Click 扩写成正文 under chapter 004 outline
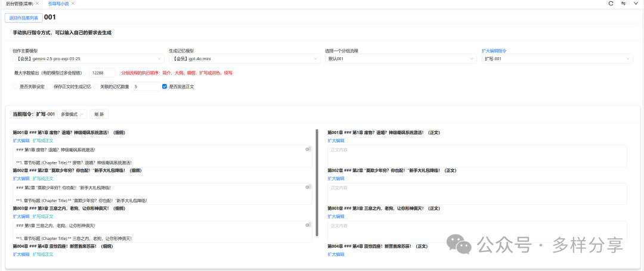This screenshot has width=644, height=271. (x=43, y=254)
